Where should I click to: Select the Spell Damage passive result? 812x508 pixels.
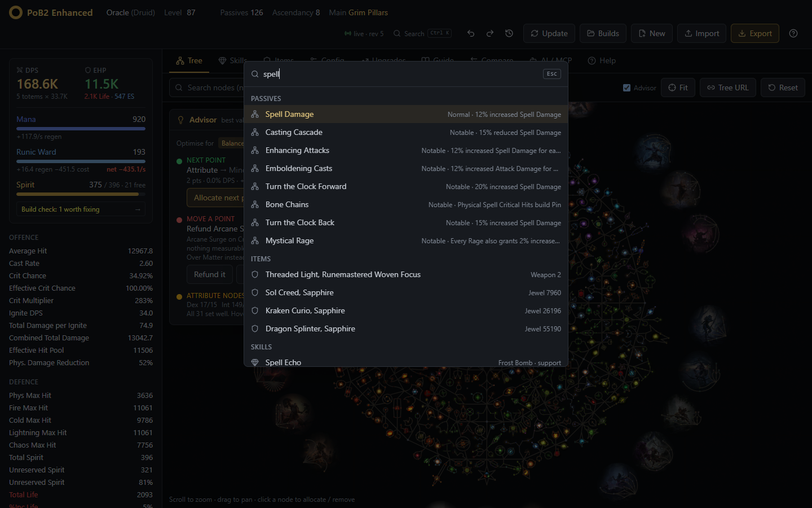(406, 114)
